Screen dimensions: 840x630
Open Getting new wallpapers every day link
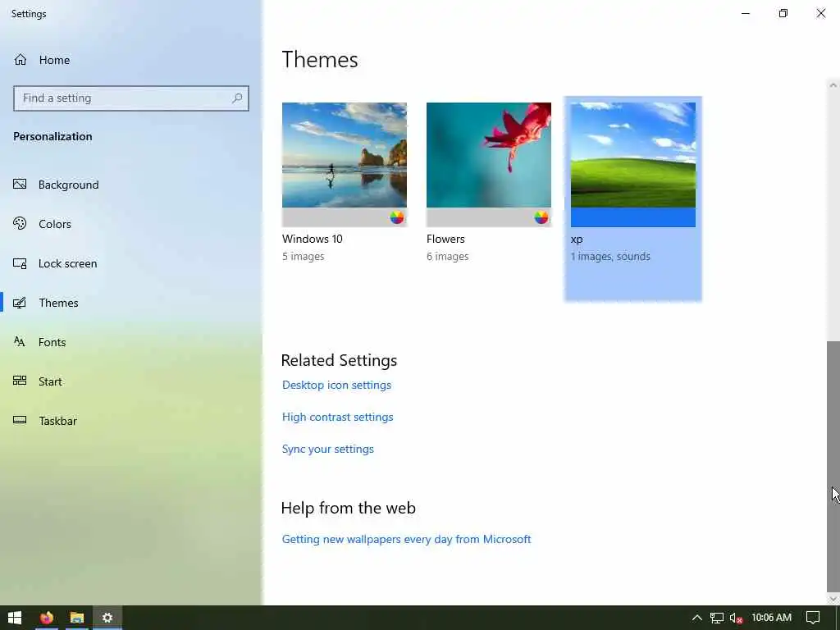[x=406, y=539]
